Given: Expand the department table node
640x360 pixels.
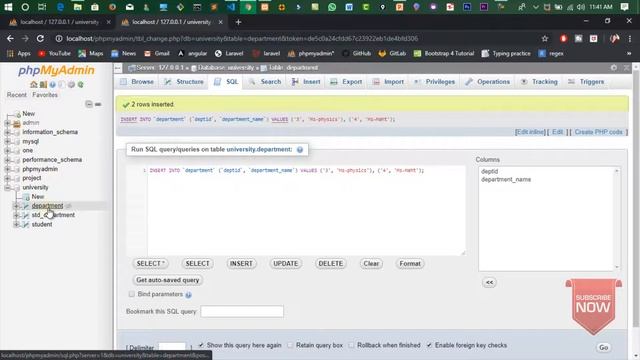Looking at the screenshot, I should pyautogui.click(x=16, y=206).
